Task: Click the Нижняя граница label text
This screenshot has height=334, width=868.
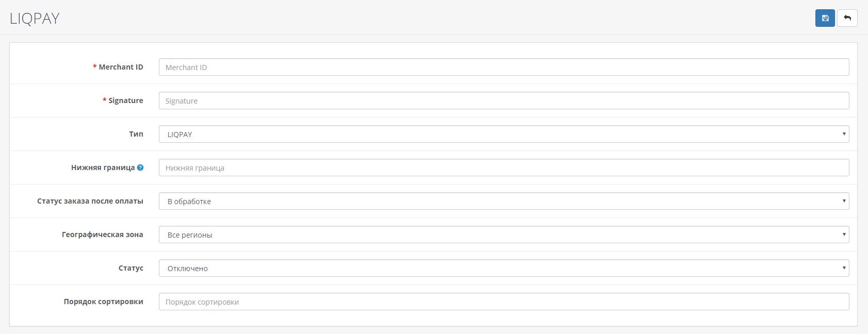Action: (103, 168)
